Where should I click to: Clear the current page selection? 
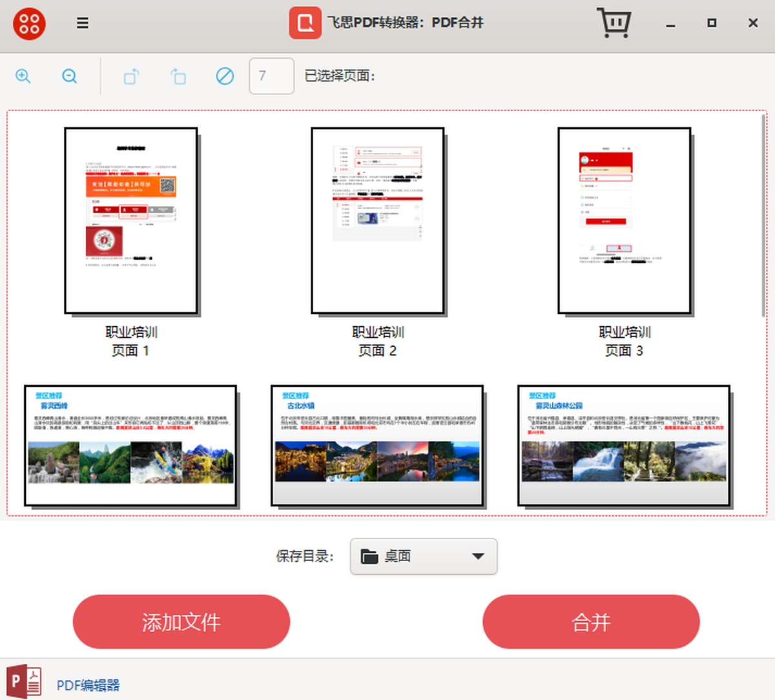pos(224,76)
